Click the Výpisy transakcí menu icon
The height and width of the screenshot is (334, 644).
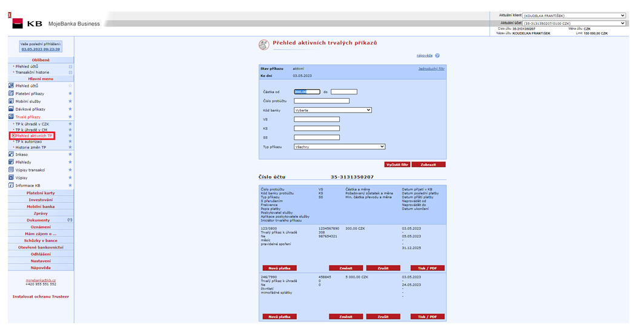coord(11,170)
